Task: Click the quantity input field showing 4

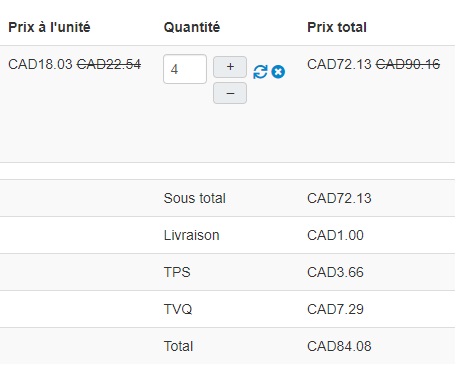Action: [185, 69]
